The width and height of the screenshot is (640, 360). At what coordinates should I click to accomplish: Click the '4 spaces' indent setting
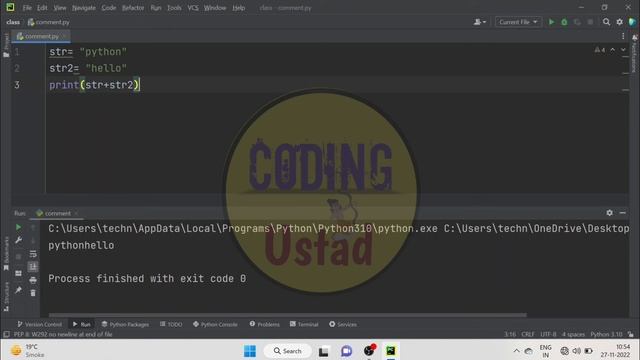click(x=573, y=334)
